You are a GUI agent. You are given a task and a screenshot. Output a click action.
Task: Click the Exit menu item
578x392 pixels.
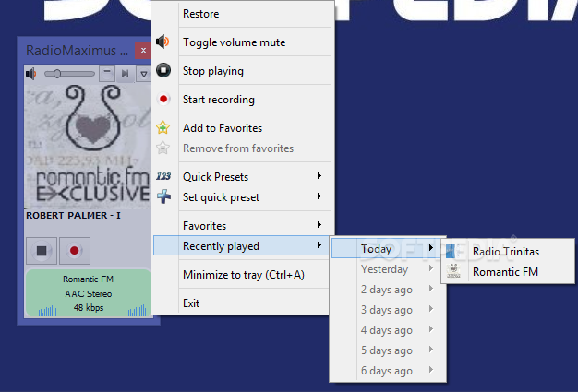pos(242,303)
